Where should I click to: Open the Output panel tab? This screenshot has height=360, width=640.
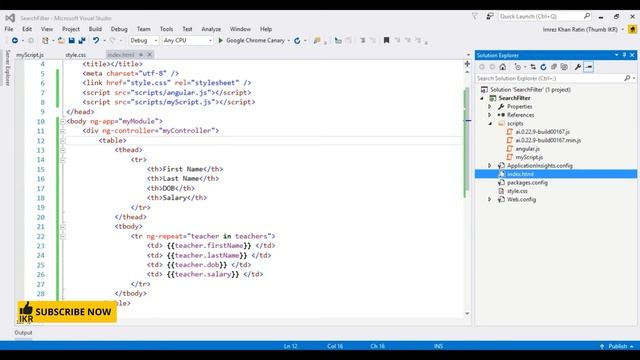click(x=23, y=333)
